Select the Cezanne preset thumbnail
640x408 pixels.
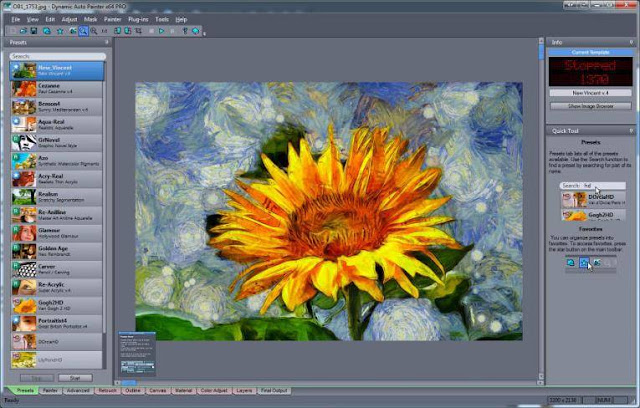tap(24, 89)
